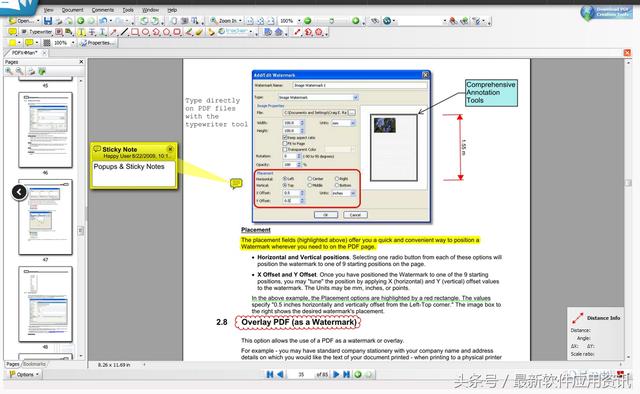Select the Distance measuring tool
640x394 pixels.
click(297, 32)
